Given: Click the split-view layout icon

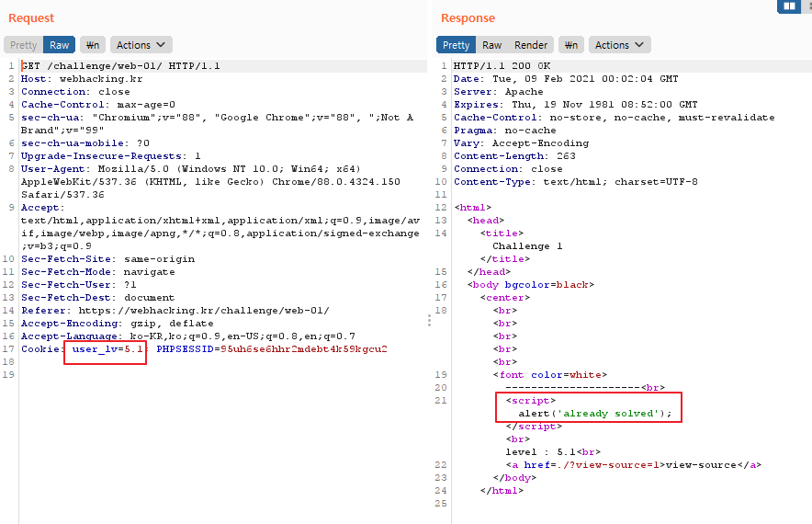Looking at the screenshot, I should point(789,6).
